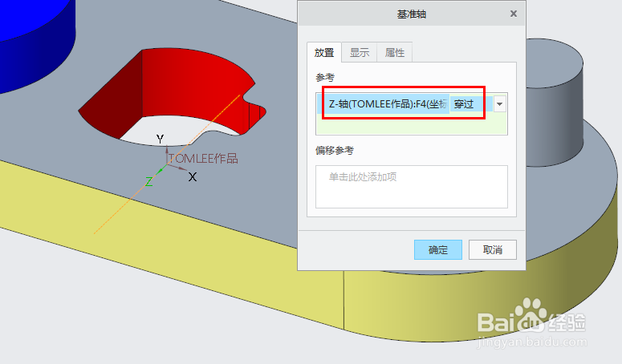Click the empty green 参考 collector area
This screenshot has height=364, width=622.
pos(412,124)
